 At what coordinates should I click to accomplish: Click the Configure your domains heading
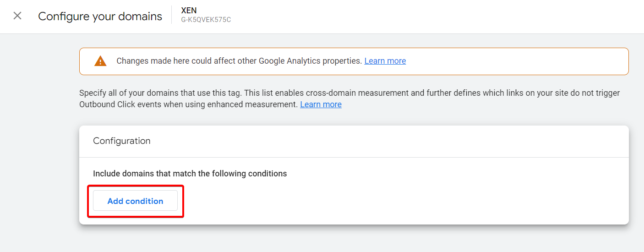point(100,16)
